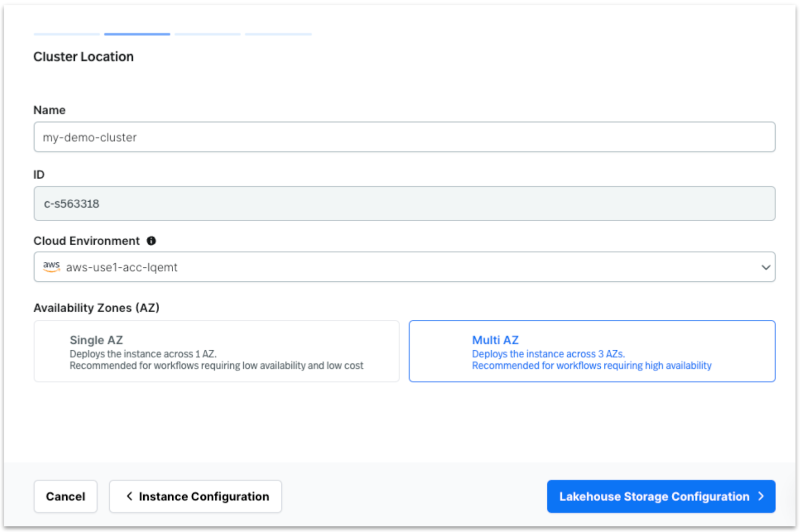Image resolution: width=801 pixels, height=532 pixels.
Task: Click the fourth progress step bar
Action: coord(278,34)
